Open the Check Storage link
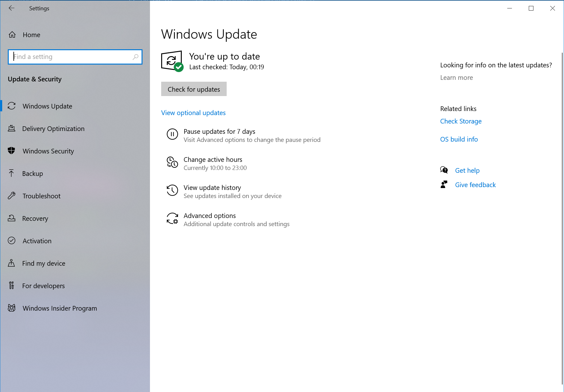The width and height of the screenshot is (564, 392). 461,121
